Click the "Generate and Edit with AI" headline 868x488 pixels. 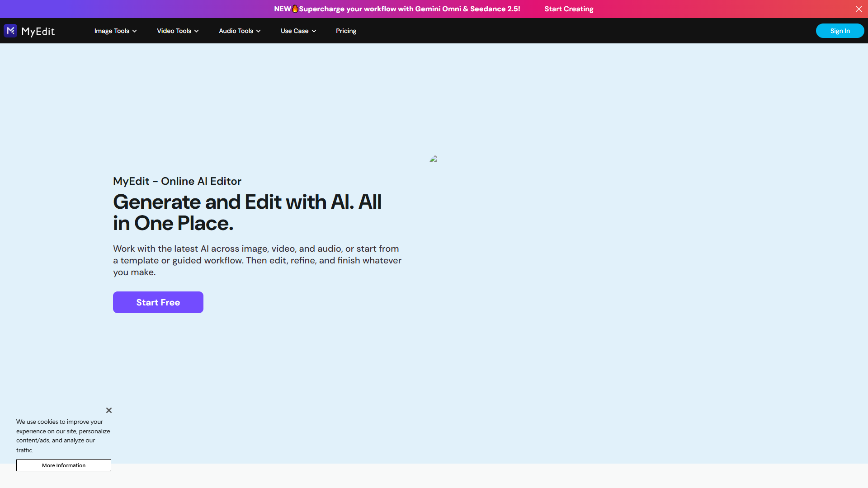[247, 212]
